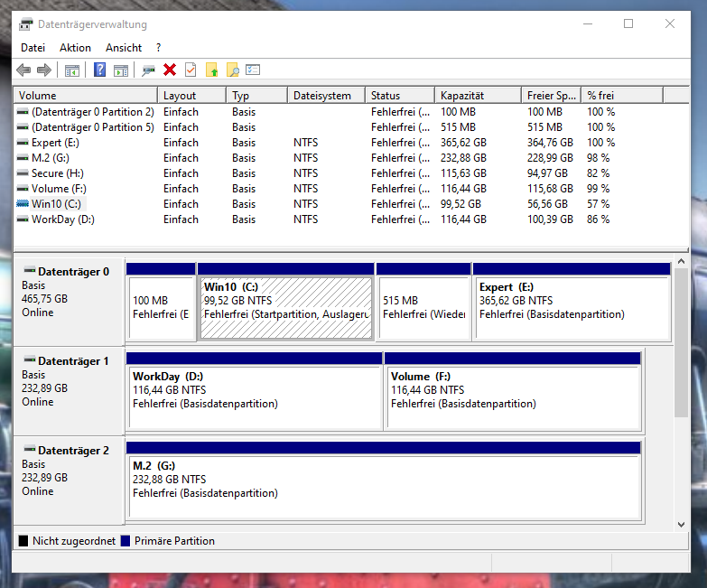This screenshot has width=707, height=588.
Task: Click the Forward arrow toolbar icon
Action: click(x=44, y=70)
